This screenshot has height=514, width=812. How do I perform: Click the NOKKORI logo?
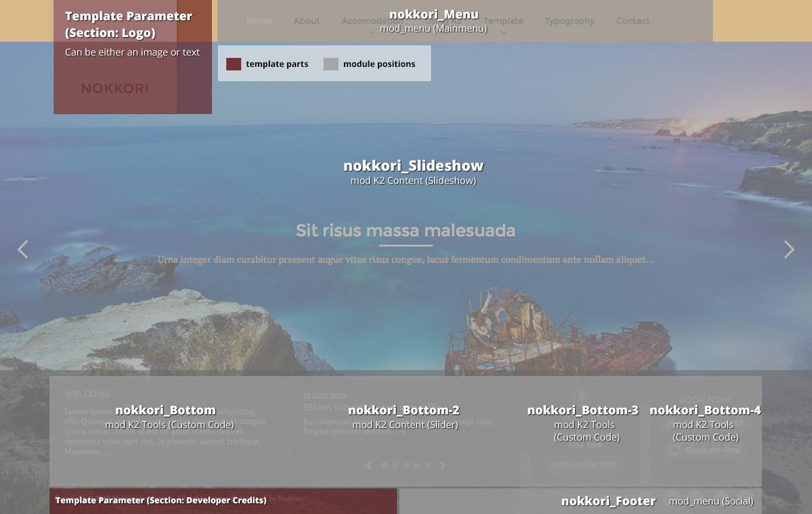115,88
